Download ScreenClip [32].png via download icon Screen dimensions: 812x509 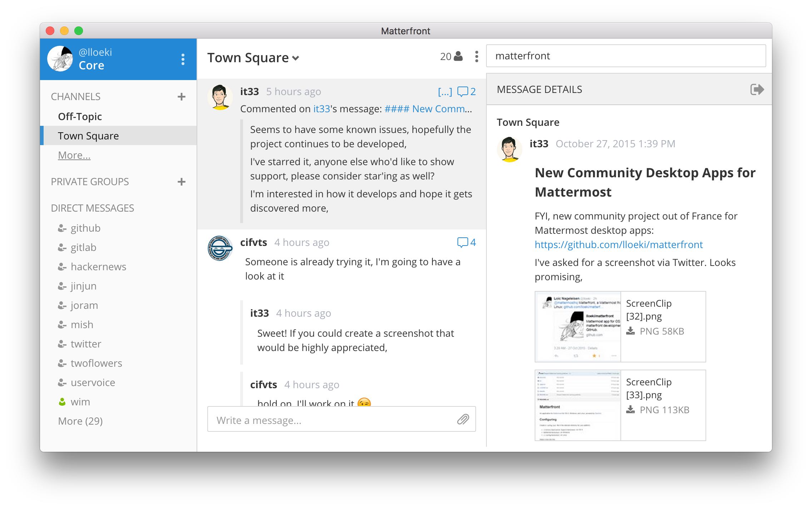point(631,331)
